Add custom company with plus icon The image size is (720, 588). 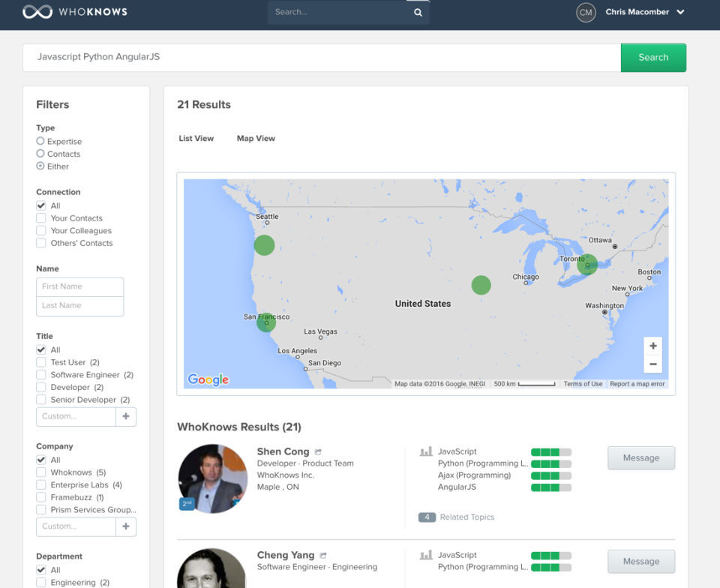pyautogui.click(x=126, y=526)
